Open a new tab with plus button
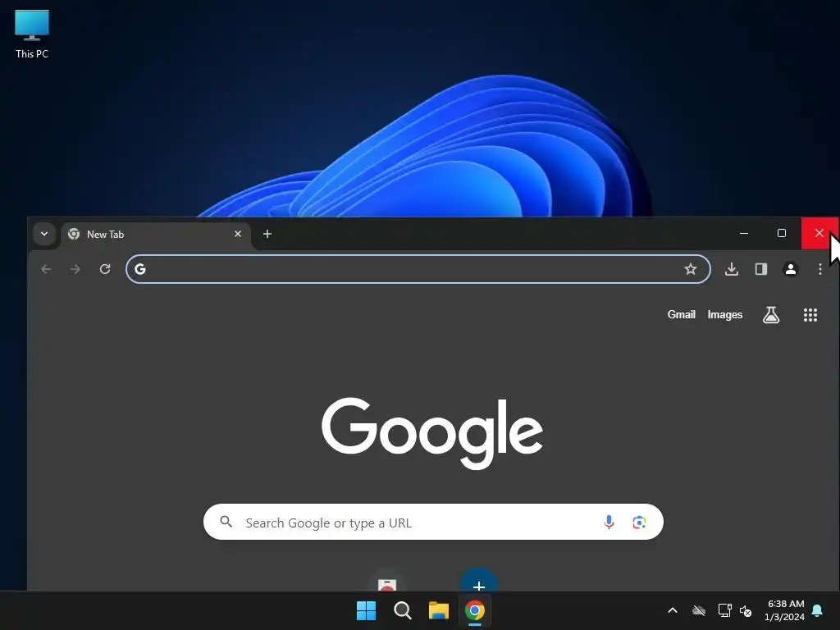840x630 pixels. click(267, 234)
